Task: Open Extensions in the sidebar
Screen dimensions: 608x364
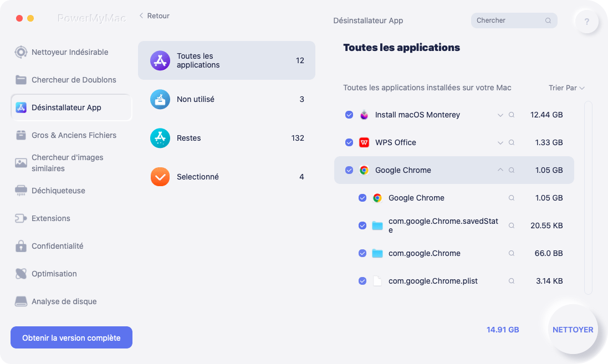Action: (71, 218)
